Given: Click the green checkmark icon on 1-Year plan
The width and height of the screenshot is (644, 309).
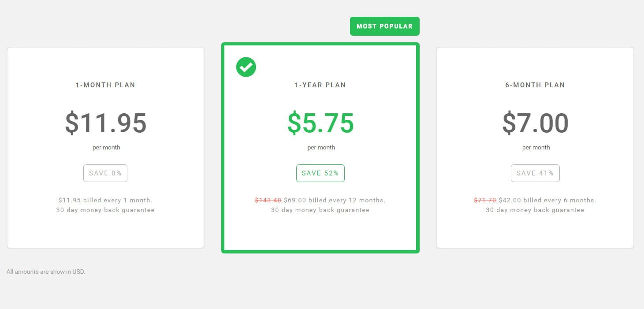Looking at the screenshot, I should point(246,67).
